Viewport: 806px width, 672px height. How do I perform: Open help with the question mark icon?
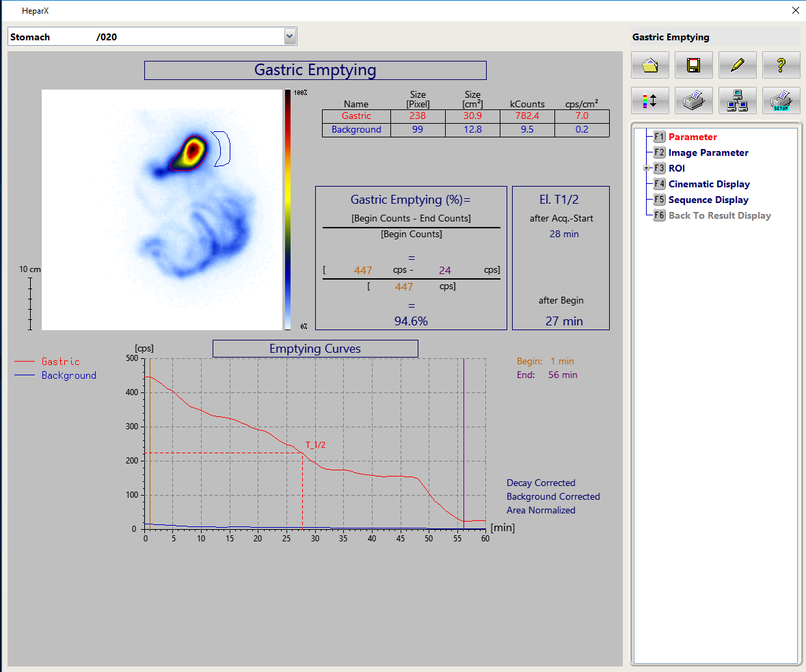click(x=781, y=65)
